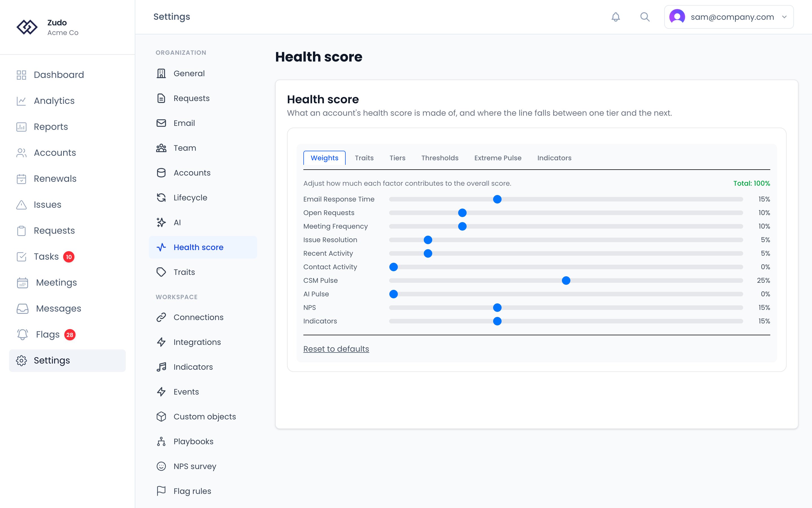Click the Flags alarm bell icon
Image resolution: width=812 pixels, height=508 pixels.
23,334
